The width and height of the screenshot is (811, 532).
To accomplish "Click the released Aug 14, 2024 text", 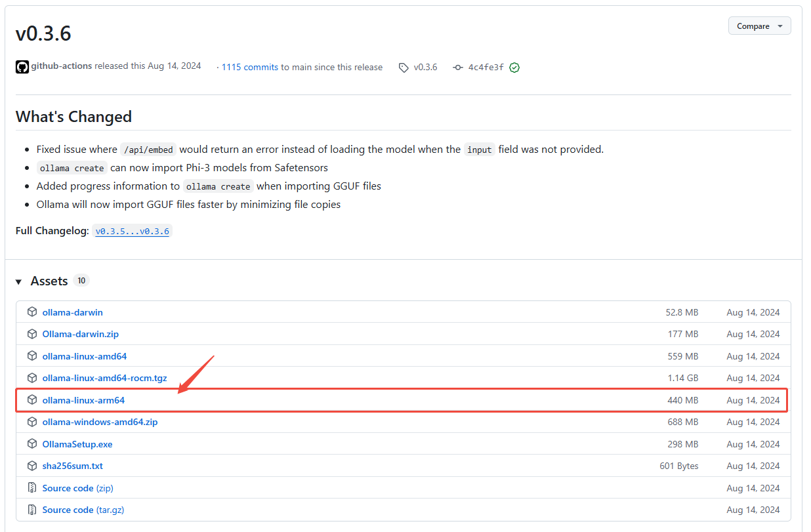I will [148, 66].
